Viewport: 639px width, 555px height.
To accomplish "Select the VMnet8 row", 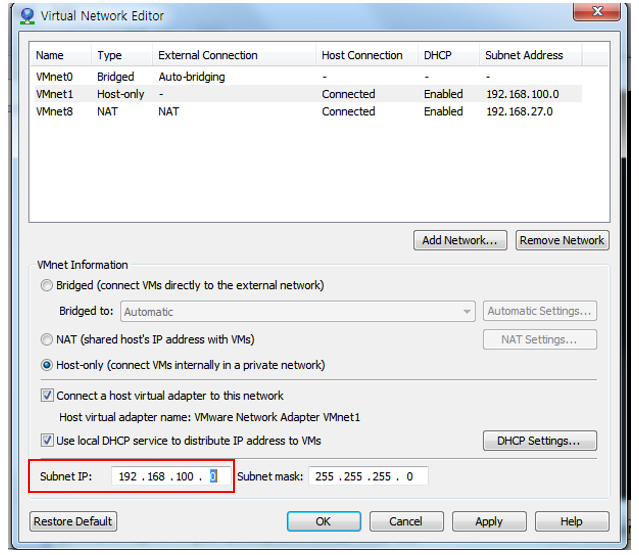I will (306, 112).
